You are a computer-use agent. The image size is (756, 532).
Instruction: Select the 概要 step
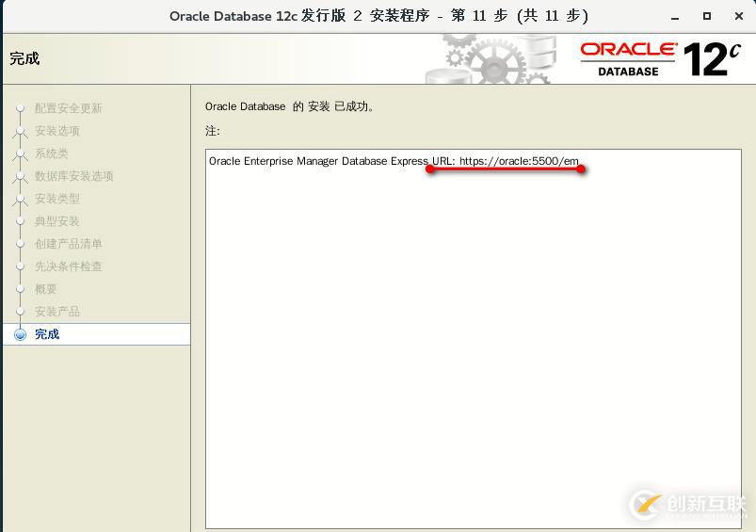[x=46, y=289]
